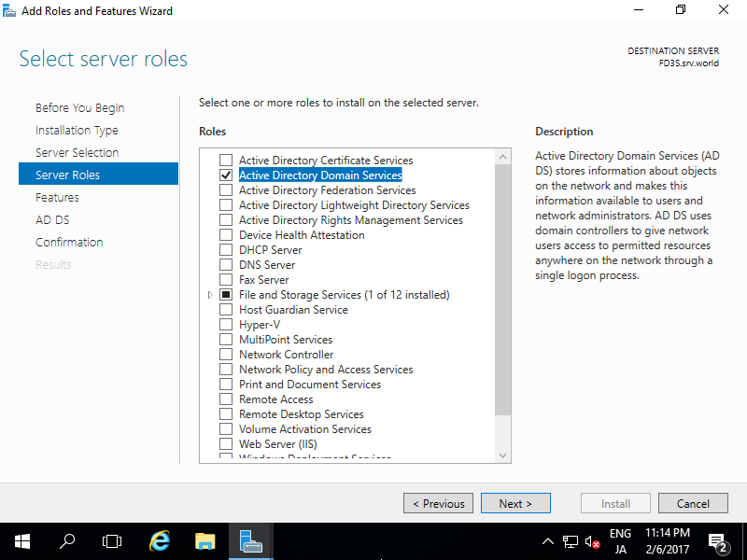Open the ENG JA language indicator
The height and width of the screenshot is (560, 747).
click(620, 541)
